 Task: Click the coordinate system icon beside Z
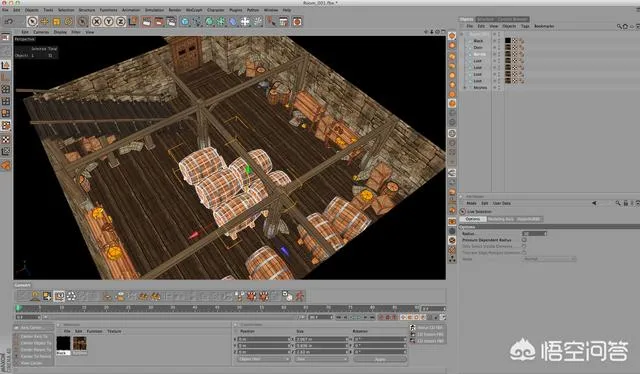133,21
